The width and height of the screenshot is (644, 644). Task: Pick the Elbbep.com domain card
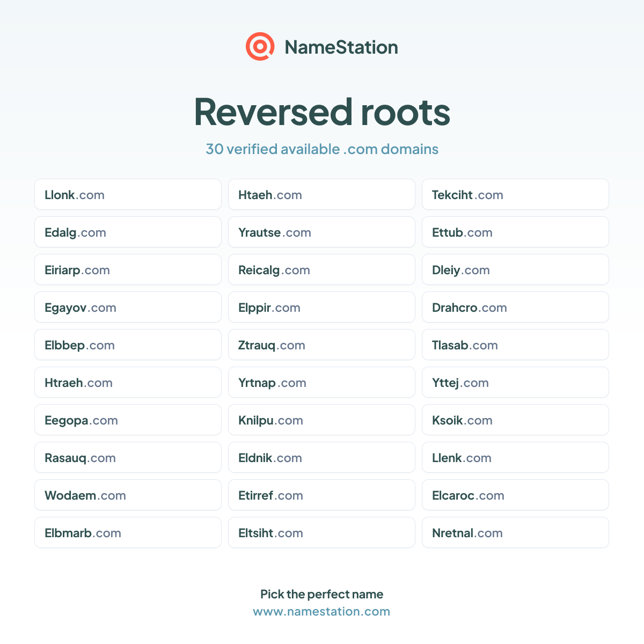[x=128, y=345]
